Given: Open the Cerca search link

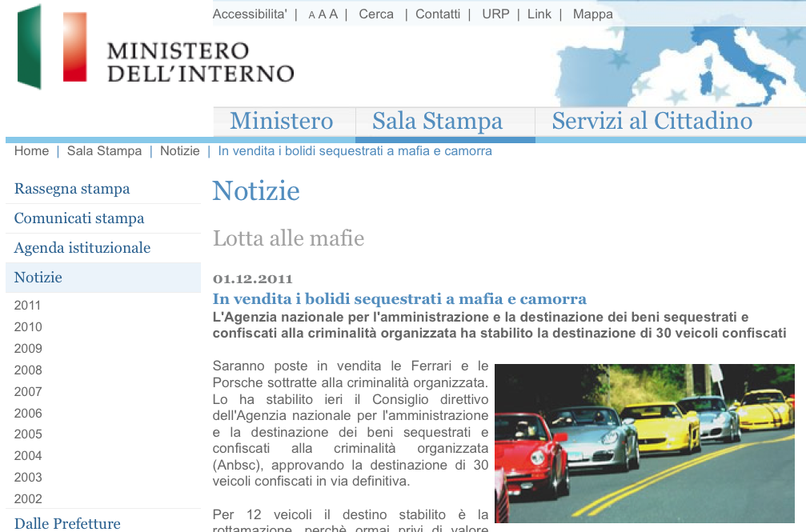Looking at the screenshot, I should click(x=376, y=14).
